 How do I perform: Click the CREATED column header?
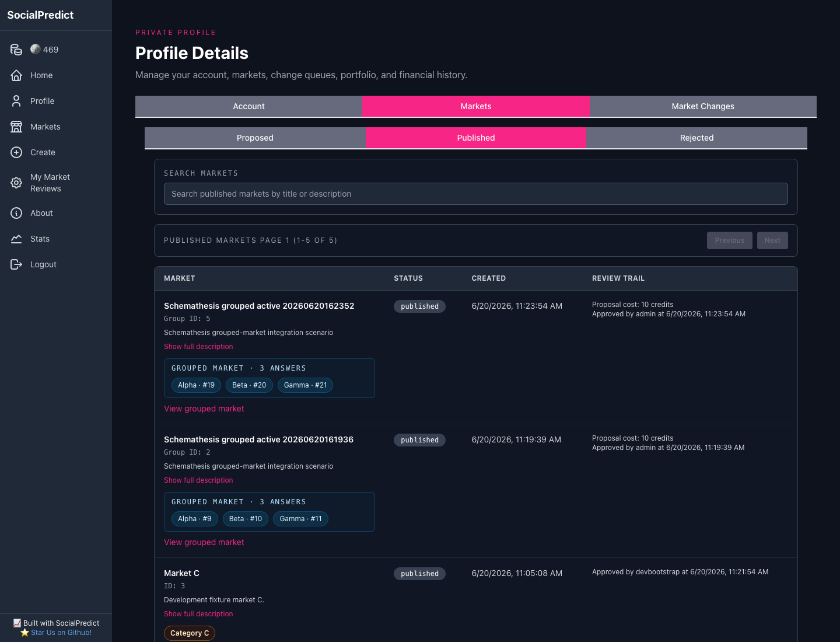(x=489, y=278)
